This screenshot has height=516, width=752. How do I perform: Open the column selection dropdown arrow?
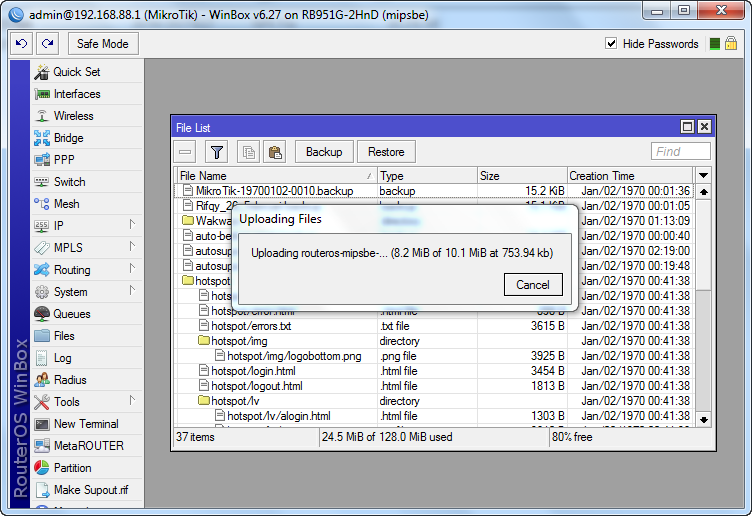(x=704, y=176)
